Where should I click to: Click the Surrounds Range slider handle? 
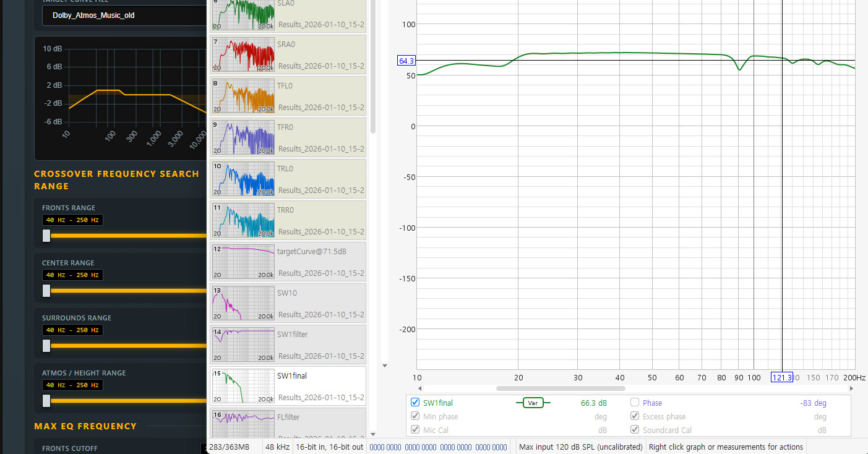click(46, 346)
